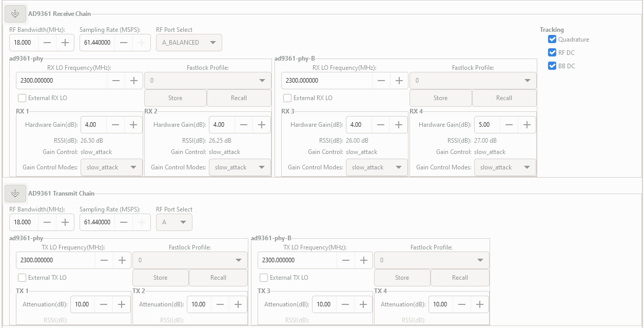
Task: Click Store button in ad9361-phy TX
Action: tap(161, 278)
